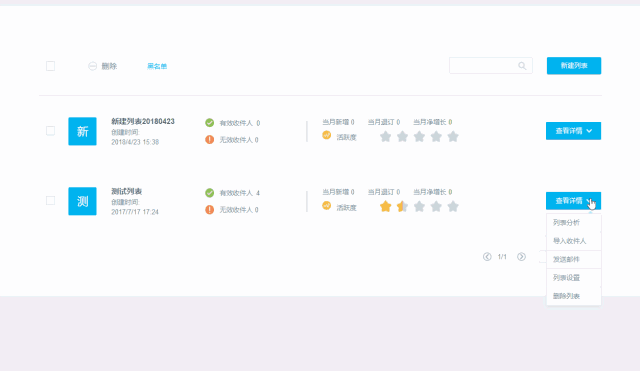Click the search magnifier icon
The image size is (640, 371).
click(x=522, y=66)
